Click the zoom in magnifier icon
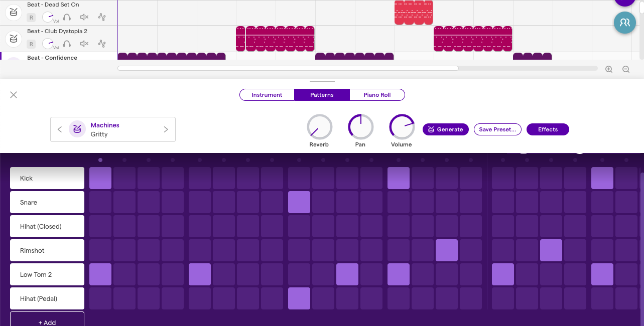 pos(609,69)
